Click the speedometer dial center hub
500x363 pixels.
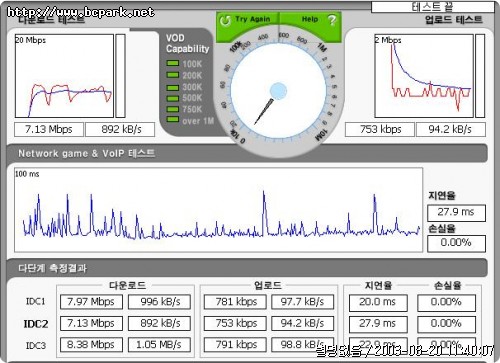(x=278, y=91)
